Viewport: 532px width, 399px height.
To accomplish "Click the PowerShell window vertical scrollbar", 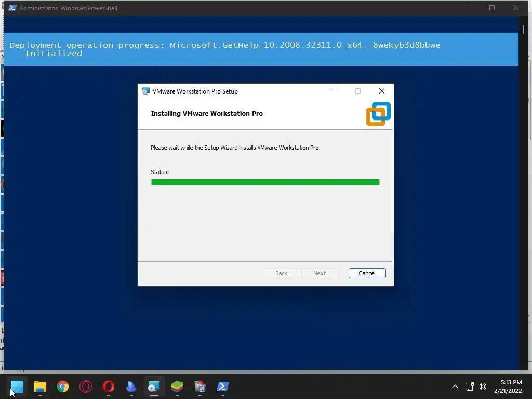I will [x=524, y=193].
